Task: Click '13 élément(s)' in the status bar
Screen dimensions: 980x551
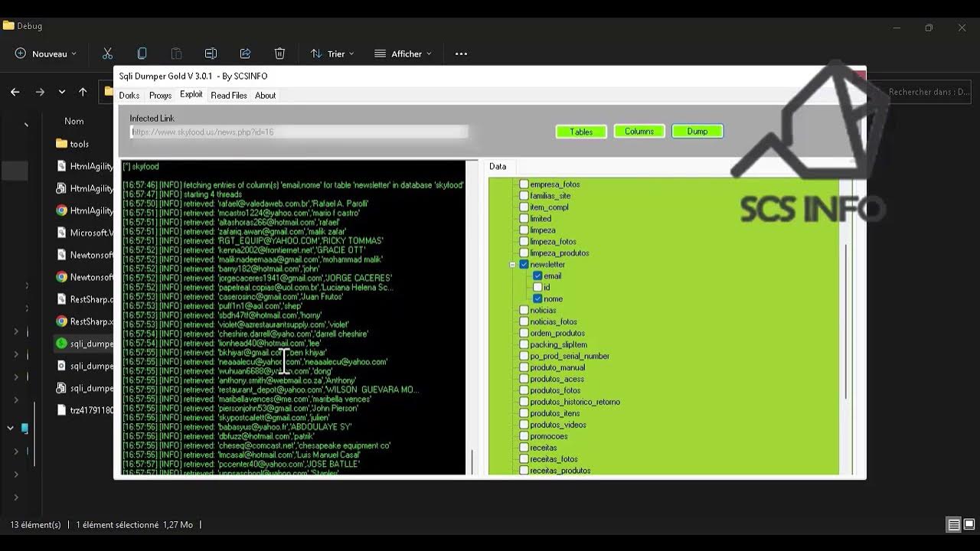Action: click(x=35, y=525)
